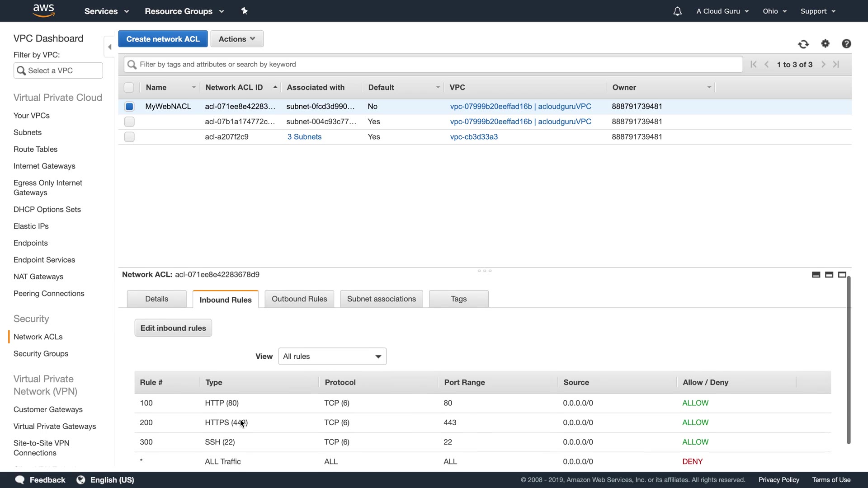Switch to the Outbound Rules tab
This screenshot has width=868, height=488.
click(x=299, y=299)
